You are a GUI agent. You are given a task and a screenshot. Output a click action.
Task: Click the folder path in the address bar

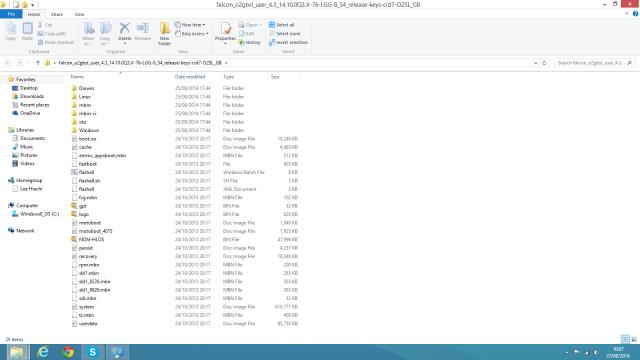[x=140, y=63]
